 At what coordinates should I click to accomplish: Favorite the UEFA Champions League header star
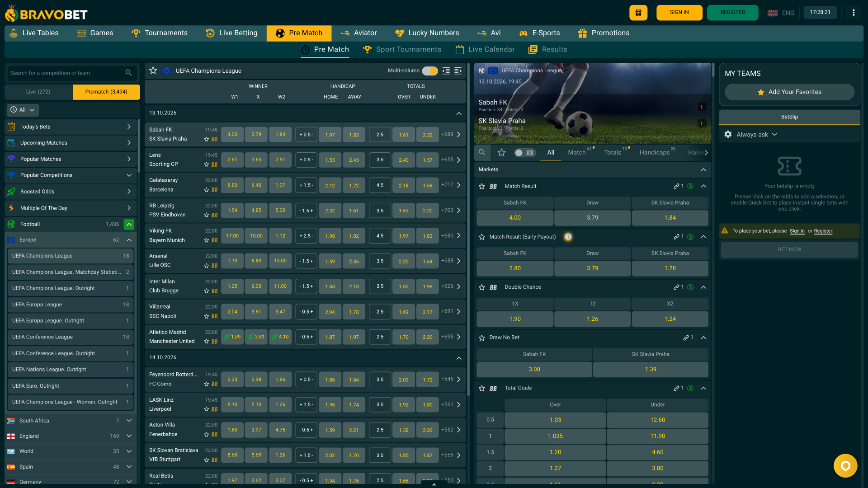pyautogui.click(x=153, y=70)
